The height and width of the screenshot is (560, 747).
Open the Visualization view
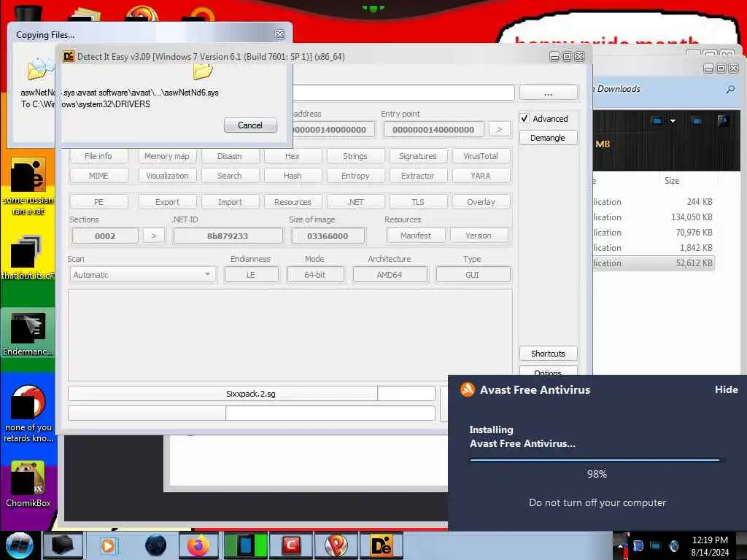(x=167, y=176)
